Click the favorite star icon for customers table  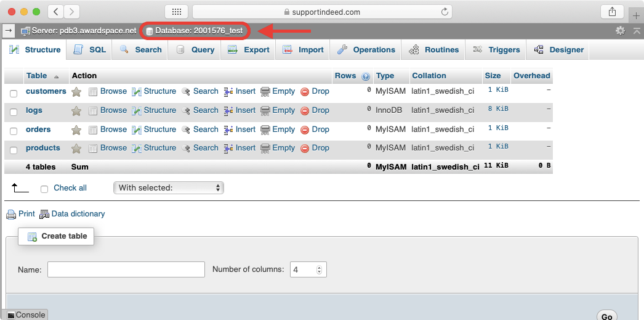76,92
